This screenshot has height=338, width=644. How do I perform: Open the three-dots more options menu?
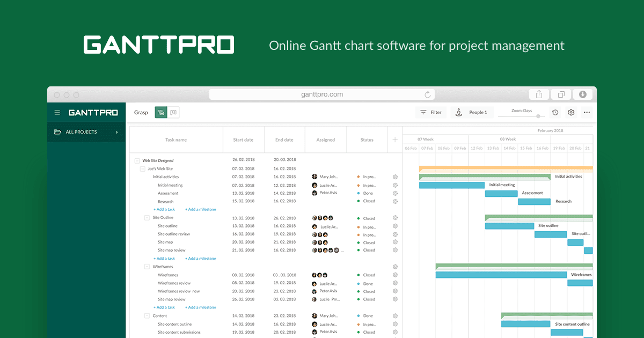coord(587,113)
